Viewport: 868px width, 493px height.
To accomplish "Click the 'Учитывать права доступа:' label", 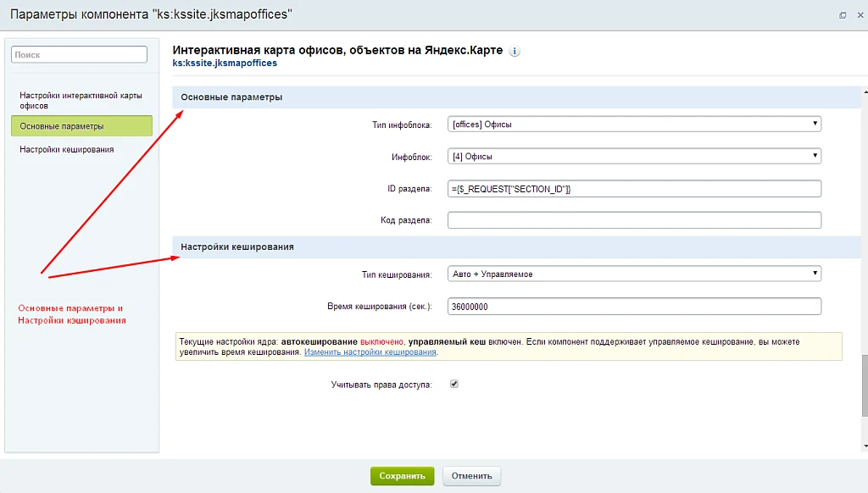I will [381, 385].
